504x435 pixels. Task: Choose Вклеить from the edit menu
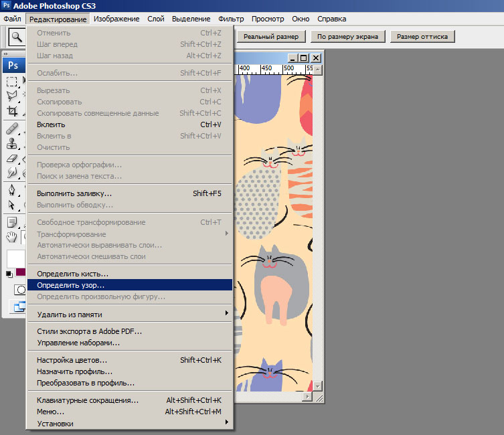(130, 124)
